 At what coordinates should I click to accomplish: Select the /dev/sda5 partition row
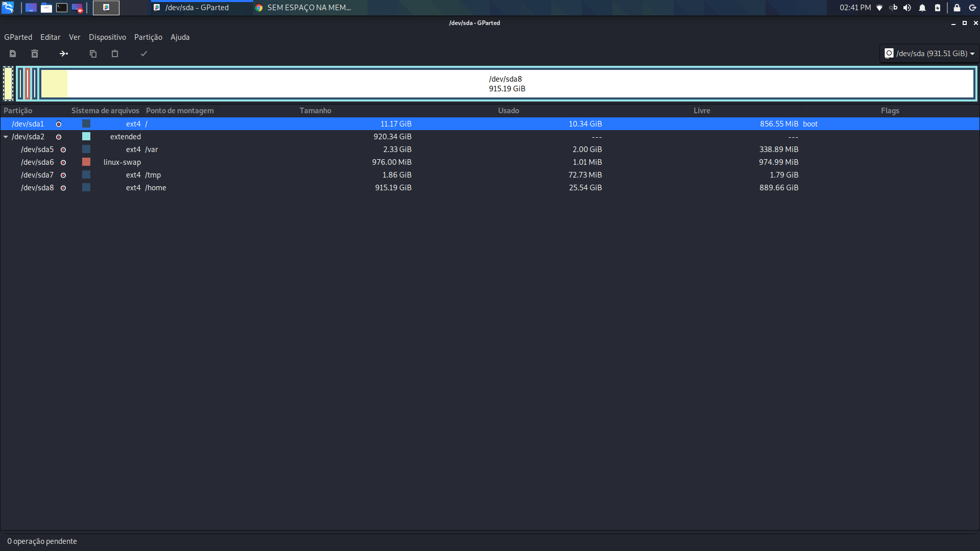point(490,149)
